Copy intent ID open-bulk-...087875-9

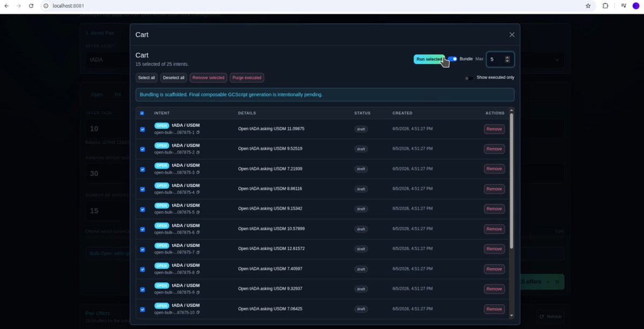(x=197, y=293)
